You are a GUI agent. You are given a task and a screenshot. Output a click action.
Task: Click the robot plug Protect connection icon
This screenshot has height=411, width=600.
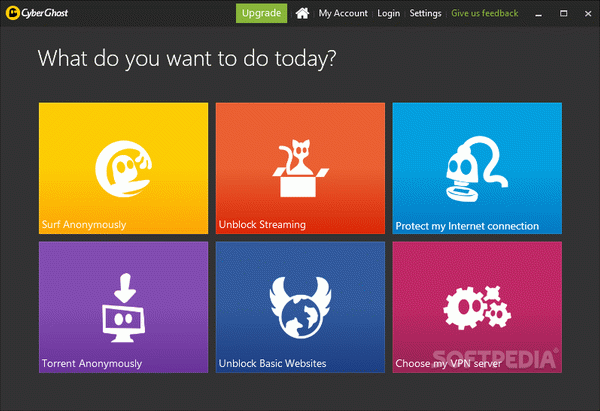coord(477,169)
